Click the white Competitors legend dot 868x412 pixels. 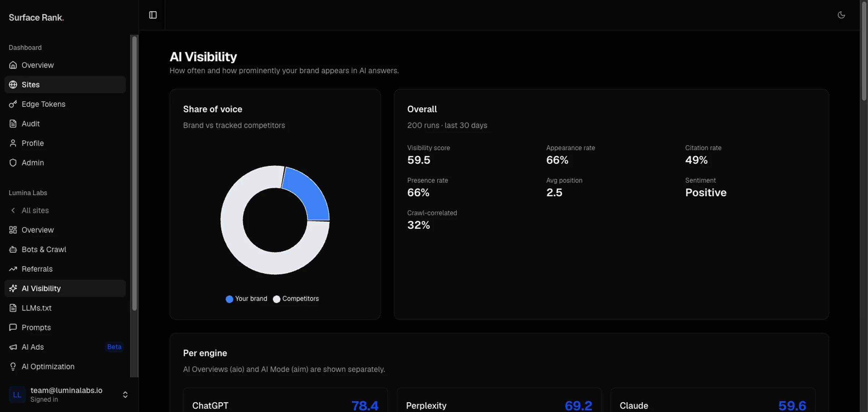tap(277, 299)
